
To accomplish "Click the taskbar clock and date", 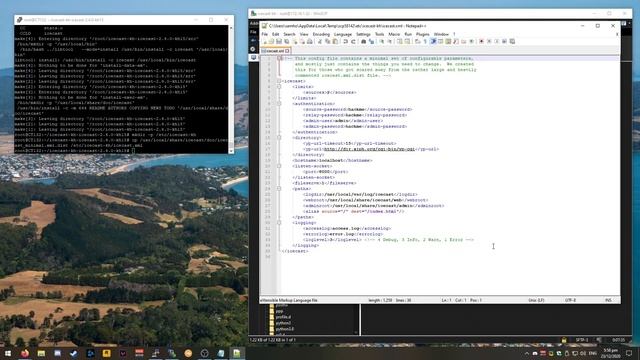I will (x=611, y=353).
